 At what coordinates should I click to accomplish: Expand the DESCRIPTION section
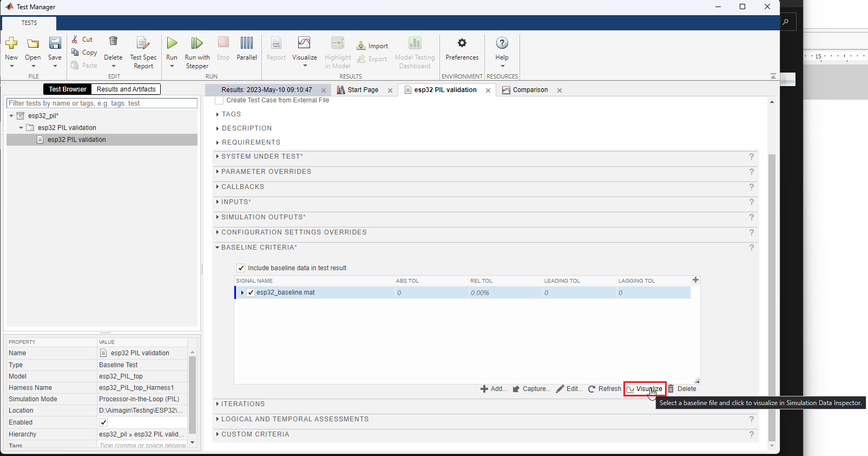click(218, 128)
